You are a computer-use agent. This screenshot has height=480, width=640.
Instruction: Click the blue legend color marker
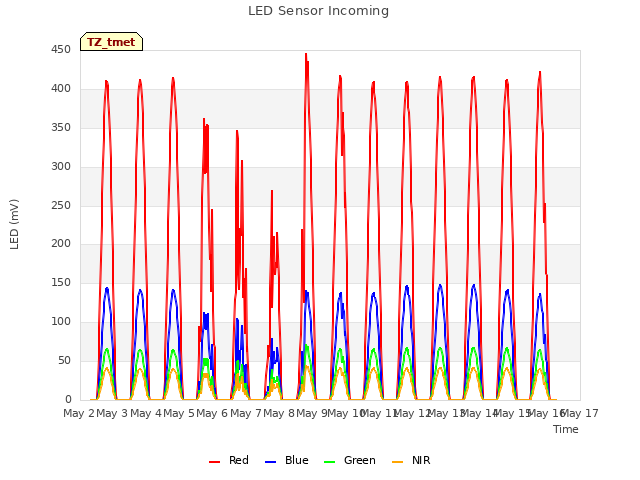tap(271, 462)
